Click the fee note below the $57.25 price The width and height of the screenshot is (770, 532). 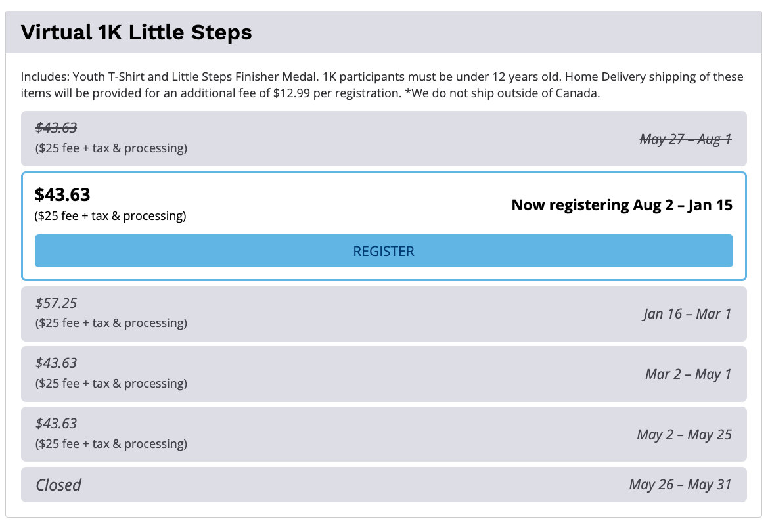pyautogui.click(x=111, y=323)
